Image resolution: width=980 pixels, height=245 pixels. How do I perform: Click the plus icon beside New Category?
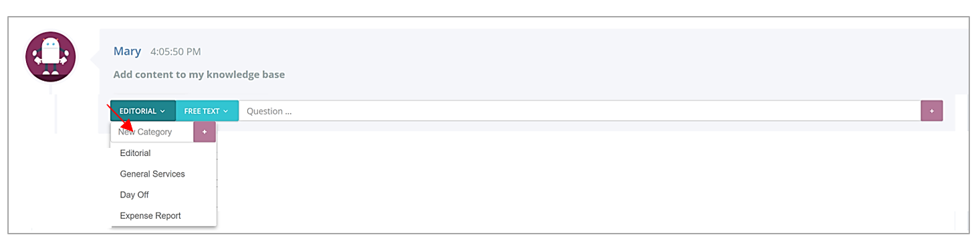(205, 132)
